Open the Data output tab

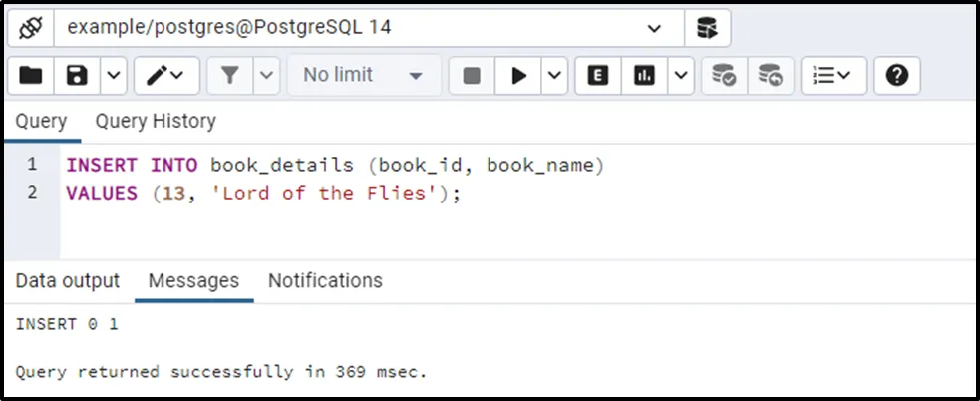(x=67, y=281)
